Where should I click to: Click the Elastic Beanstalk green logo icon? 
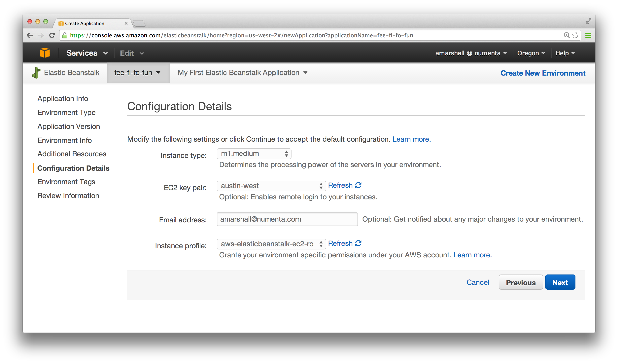pos(36,73)
